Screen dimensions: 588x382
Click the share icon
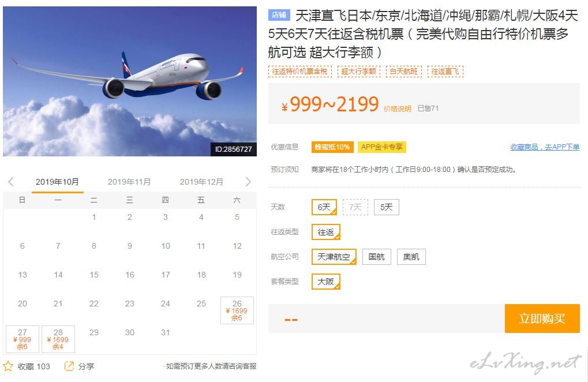(69, 366)
